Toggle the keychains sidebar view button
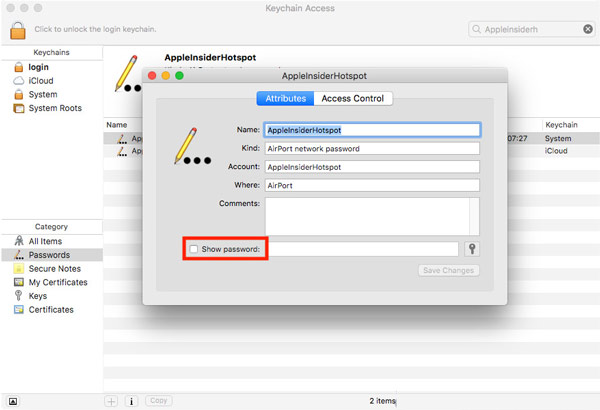Image resolution: width=600 pixels, height=410 pixels. pyautogui.click(x=13, y=401)
